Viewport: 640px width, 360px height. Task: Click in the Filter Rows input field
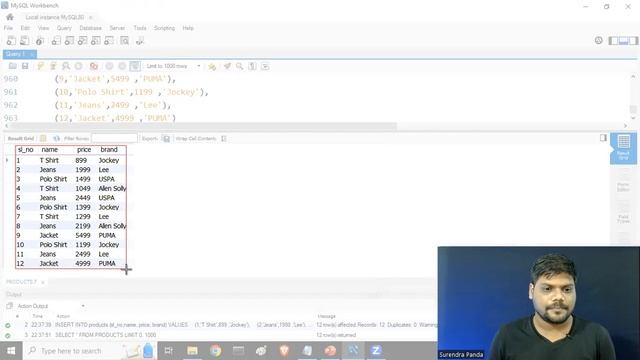point(114,139)
